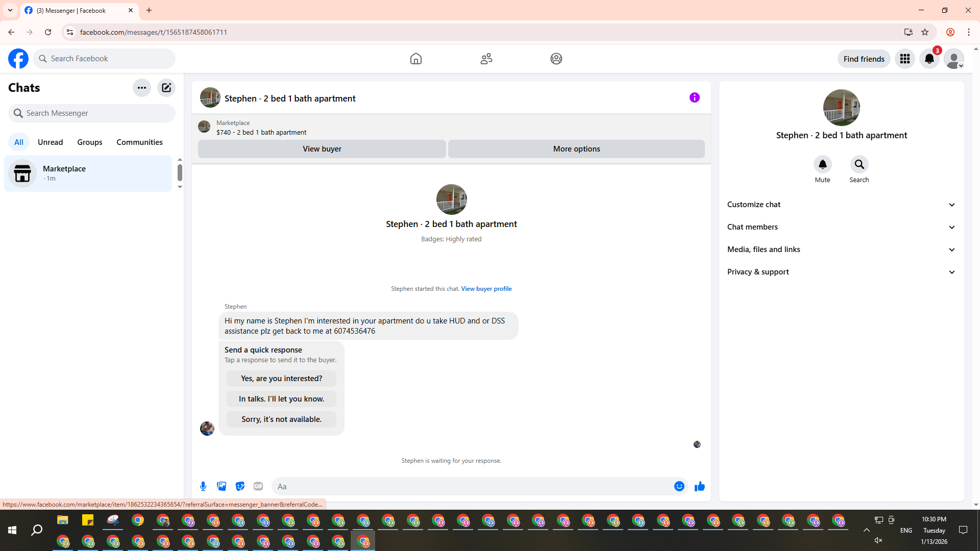Screen dimensions: 980x551
Task: Click the message text input field
Action: [472, 486]
